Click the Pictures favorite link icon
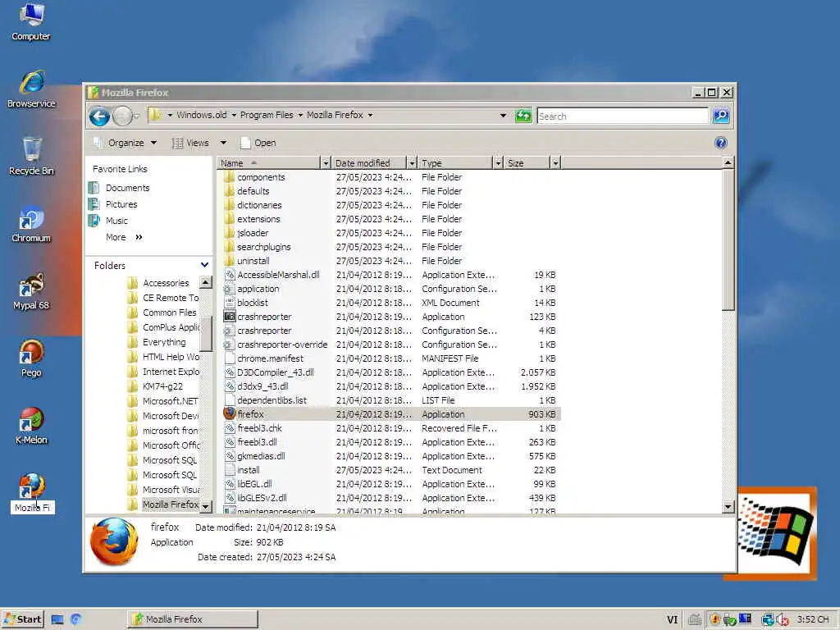Image resolution: width=840 pixels, height=630 pixels. (94, 204)
